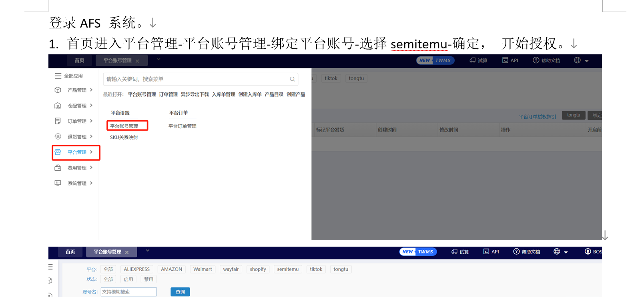644x297 pixels.
Task: Expand the 退货管理 chevron arrow
Action: 91,136
